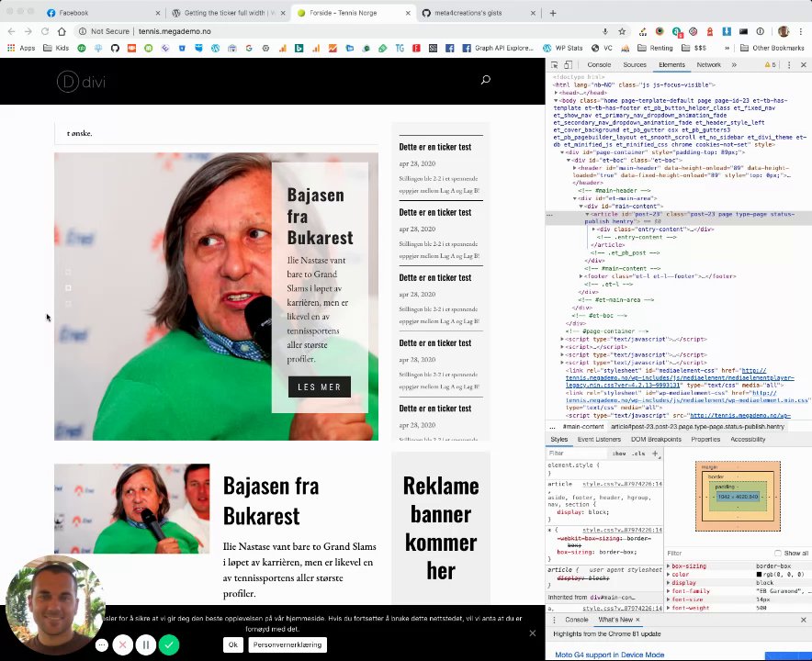
Task: Open the article style.css source link
Action: click(x=623, y=484)
